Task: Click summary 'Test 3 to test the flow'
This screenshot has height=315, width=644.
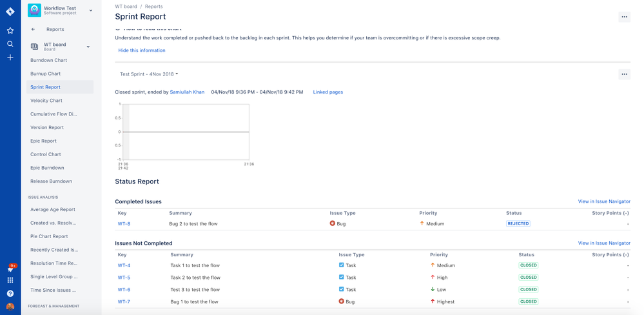Action: pos(195,290)
